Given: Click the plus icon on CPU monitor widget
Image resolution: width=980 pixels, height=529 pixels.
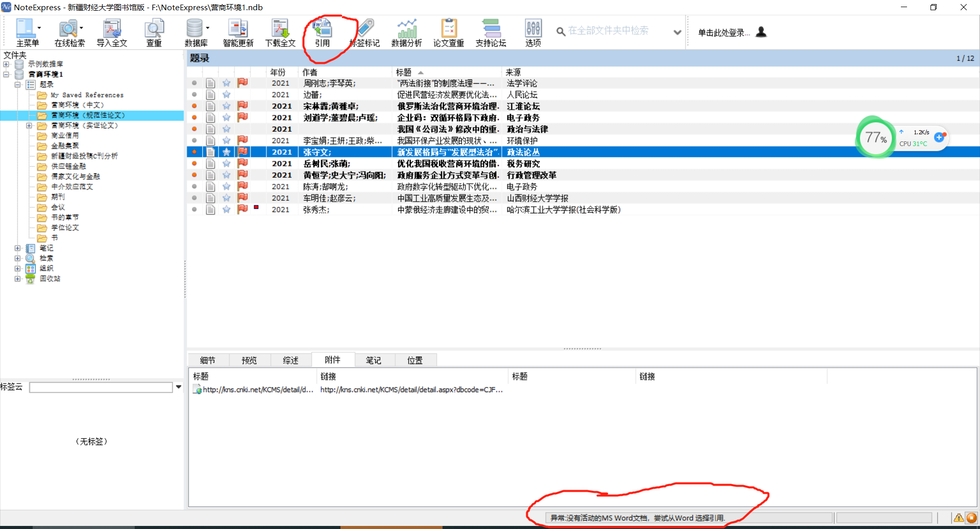Looking at the screenshot, I should click(939, 137).
